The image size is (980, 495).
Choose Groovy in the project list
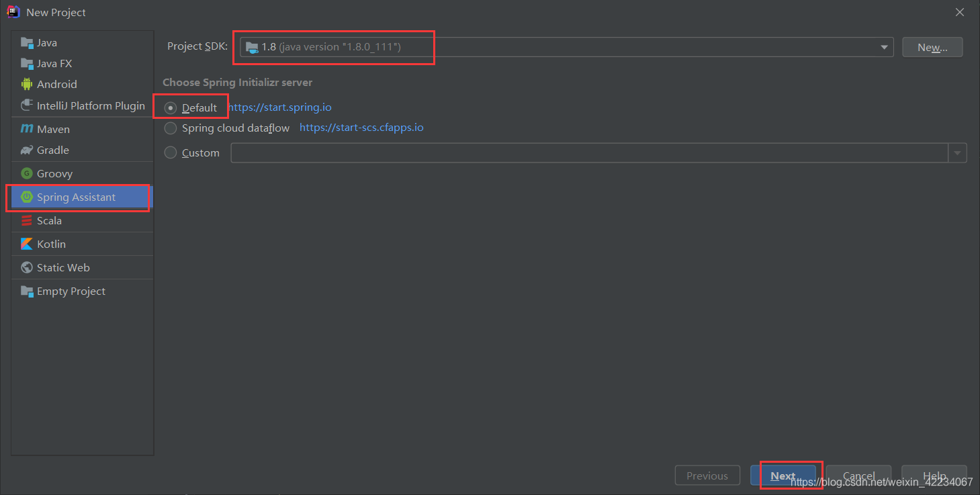click(82, 173)
